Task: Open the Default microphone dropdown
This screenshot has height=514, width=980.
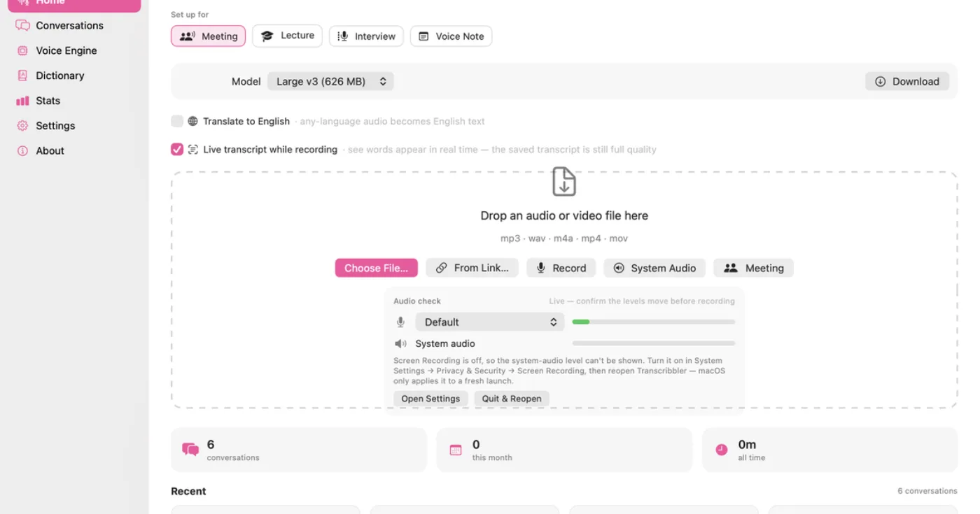Action: click(x=490, y=322)
